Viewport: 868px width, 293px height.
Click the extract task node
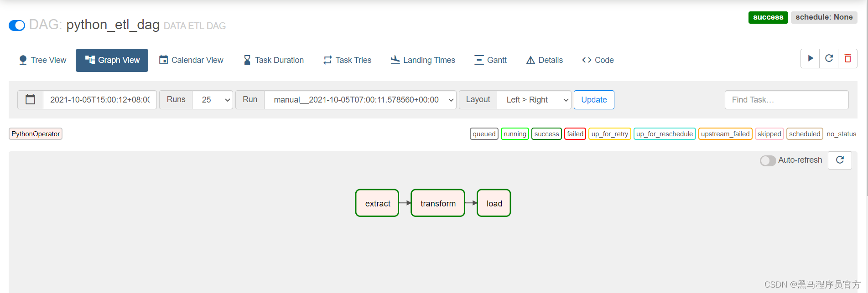point(377,203)
